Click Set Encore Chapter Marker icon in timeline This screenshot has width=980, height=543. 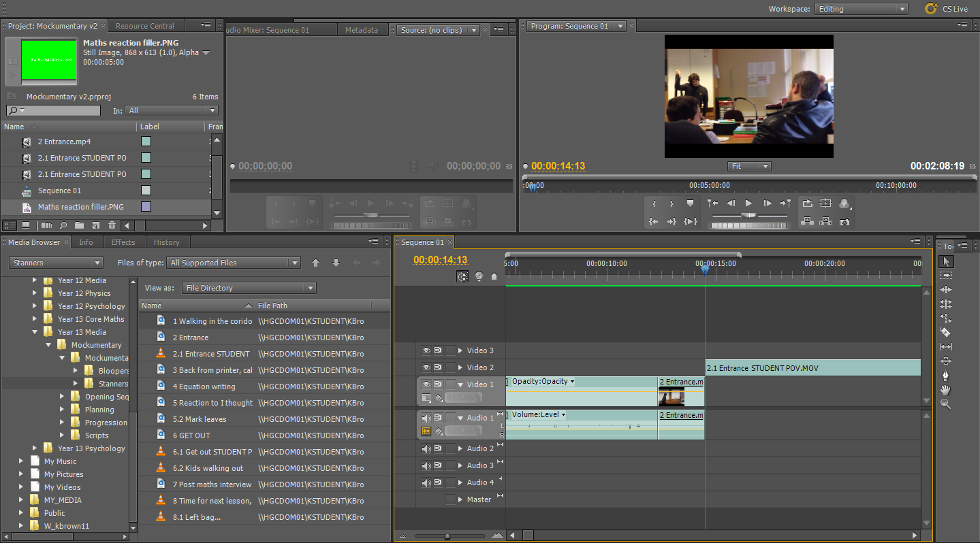[479, 276]
